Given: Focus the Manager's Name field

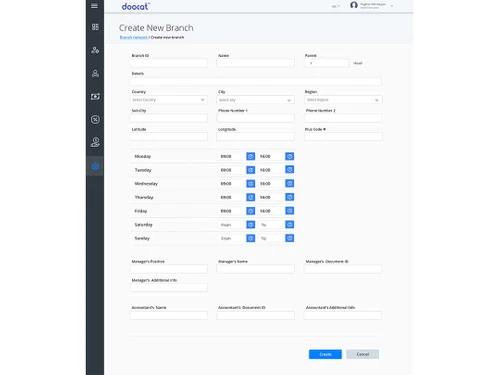Looking at the screenshot, I should pos(255,269).
